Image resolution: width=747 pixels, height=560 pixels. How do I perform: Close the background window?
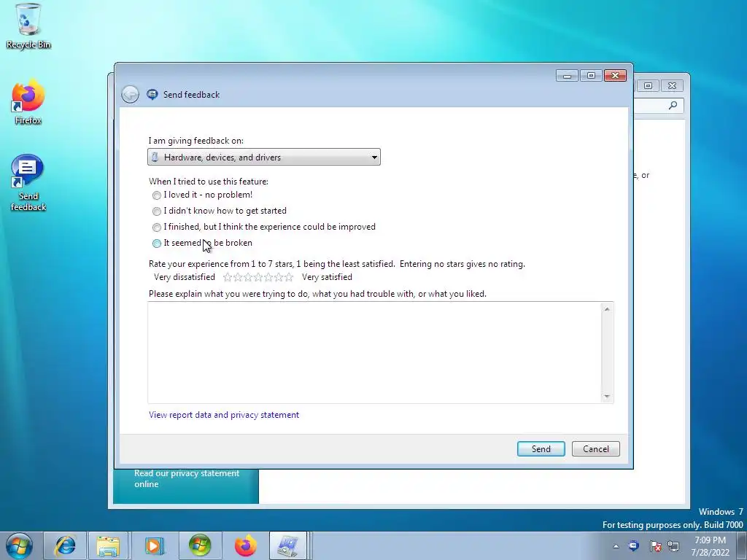tap(672, 86)
